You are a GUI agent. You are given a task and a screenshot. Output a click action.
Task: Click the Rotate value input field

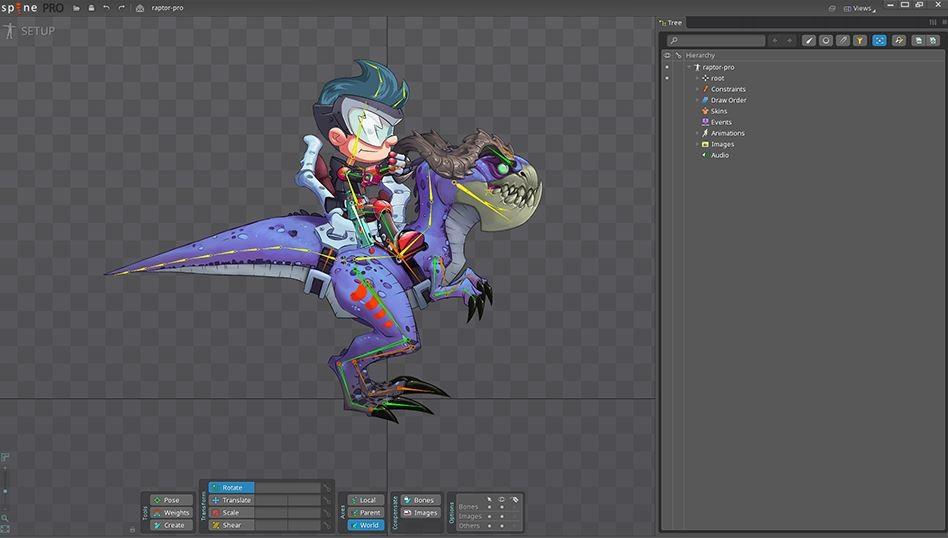tap(287, 487)
